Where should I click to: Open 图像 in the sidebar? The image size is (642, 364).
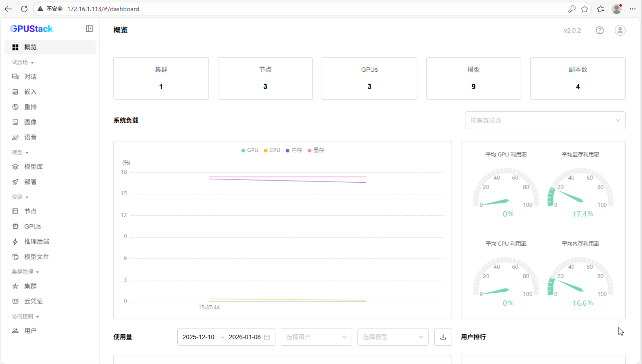(50, 122)
